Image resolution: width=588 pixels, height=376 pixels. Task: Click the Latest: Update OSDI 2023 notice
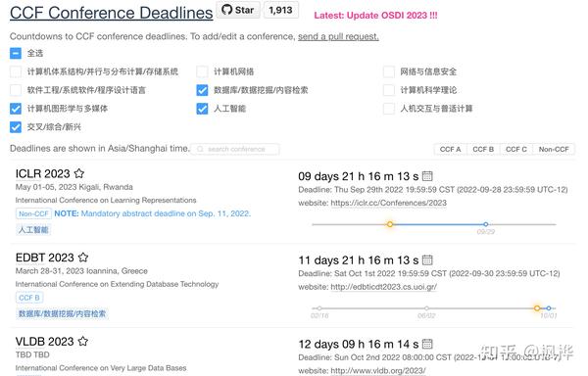[x=375, y=16]
